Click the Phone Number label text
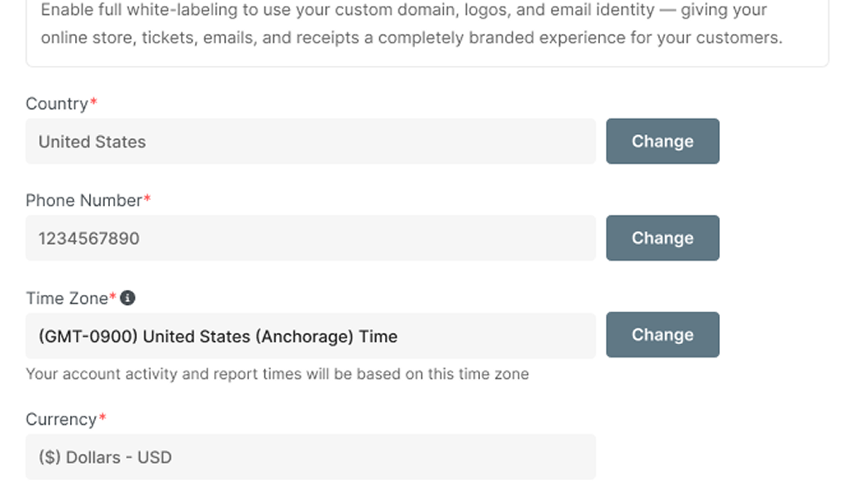The image size is (855, 504). pyautogui.click(x=83, y=201)
